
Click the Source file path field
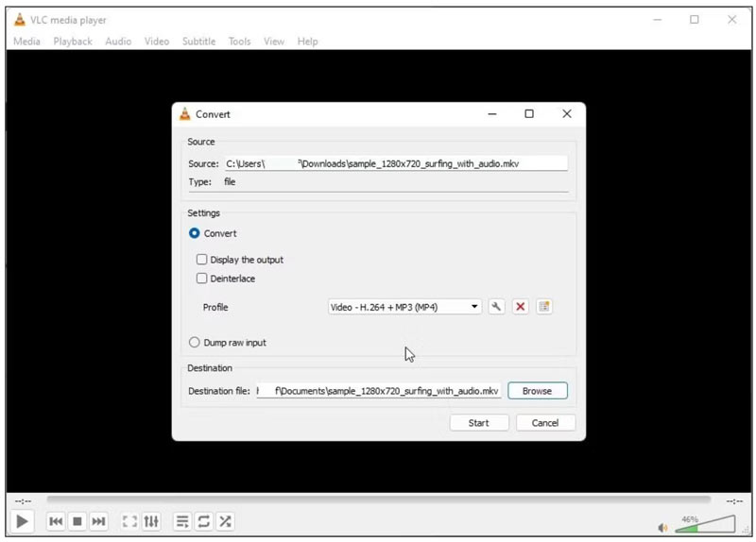[396, 163]
